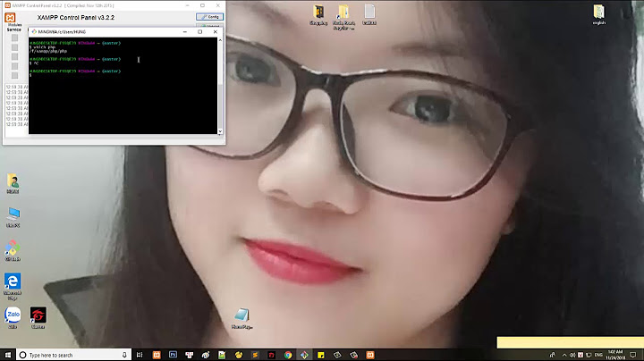Open Config in XAMPP Control Panel
The width and height of the screenshot is (644, 361).
(209, 17)
